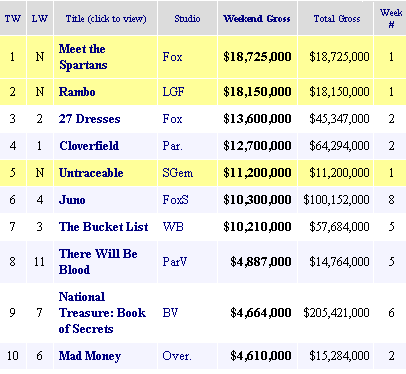The width and height of the screenshot is (406, 374).
Task: Click the Week # column header
Action: 391,18
